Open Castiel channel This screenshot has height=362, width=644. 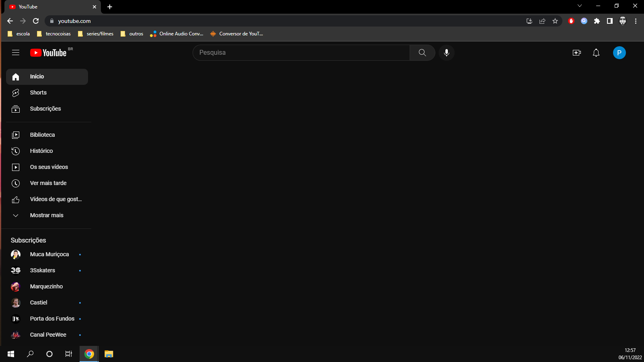click(x=47, y=303)
